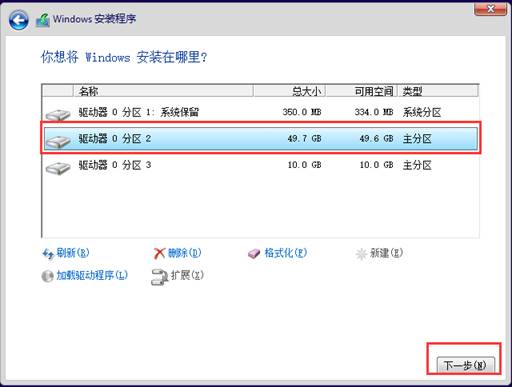
Task: Click the new (新建) starburst icon
Action: click(361, 254)
